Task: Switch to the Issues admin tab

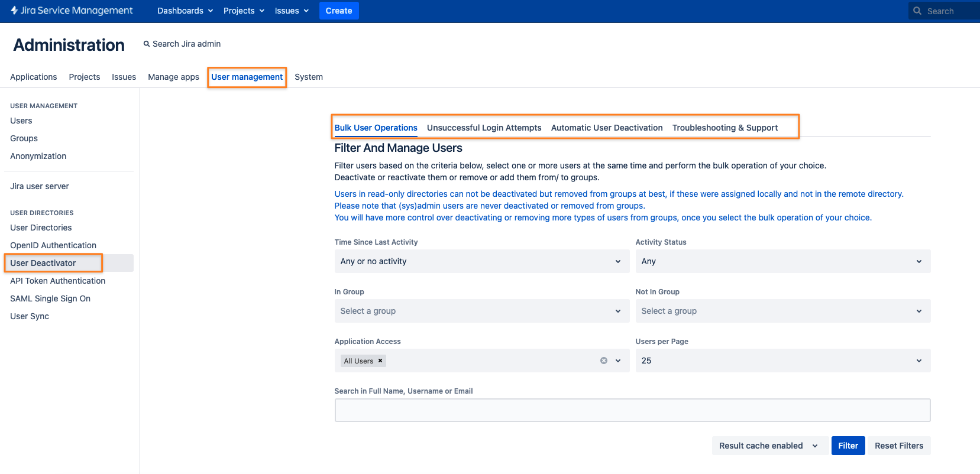Action: coord(124,77)
